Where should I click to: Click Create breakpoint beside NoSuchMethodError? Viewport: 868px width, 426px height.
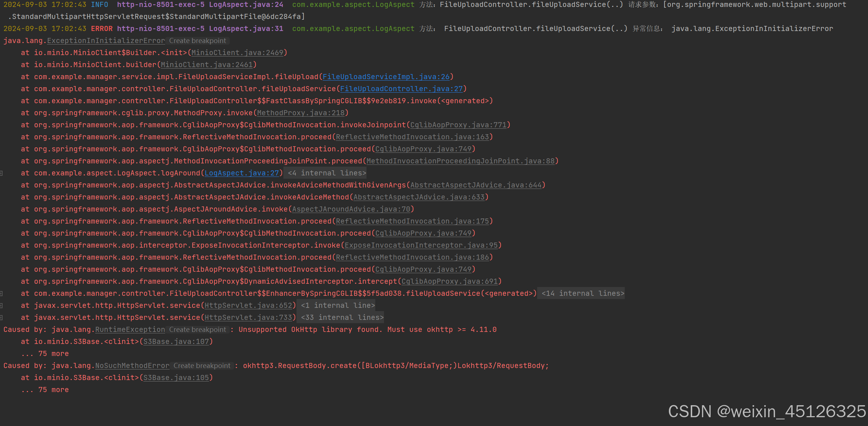click(x=202, y=365)
